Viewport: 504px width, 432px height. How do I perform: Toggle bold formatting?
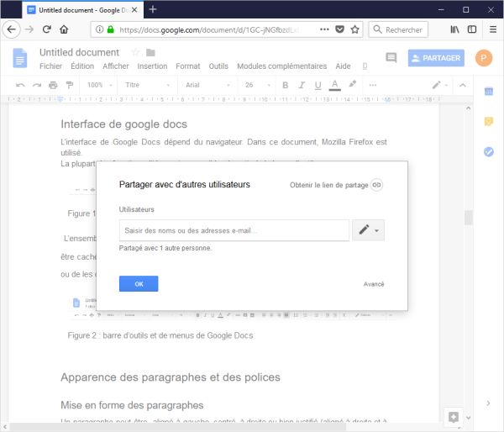[285, 85]
